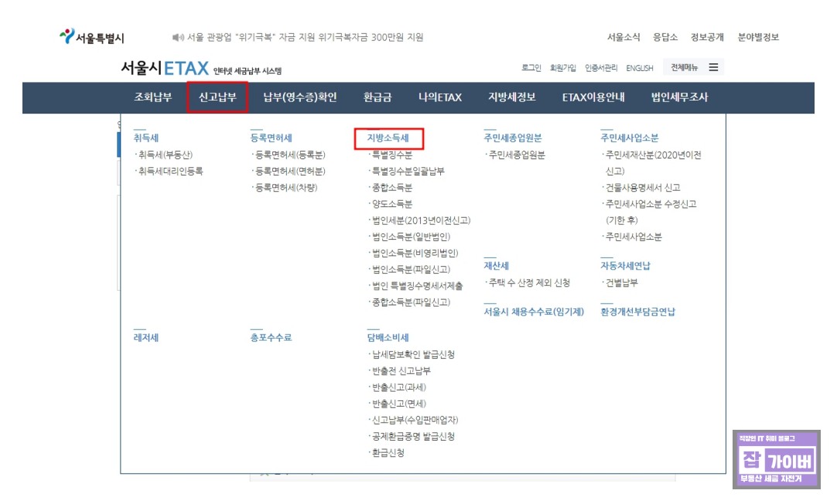Select 취득세(부동산) item
This screenshot has height=504, width=837.
coord(166,155)
